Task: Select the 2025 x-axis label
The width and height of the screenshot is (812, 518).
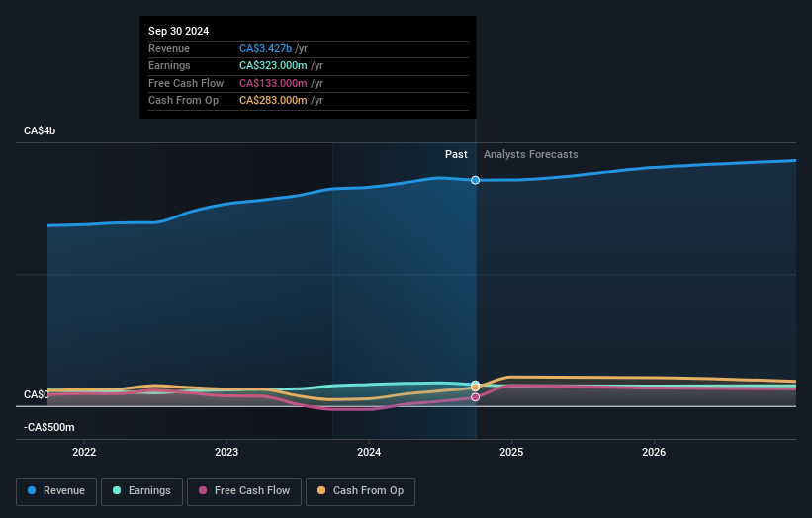Action: tap(511, 452)
